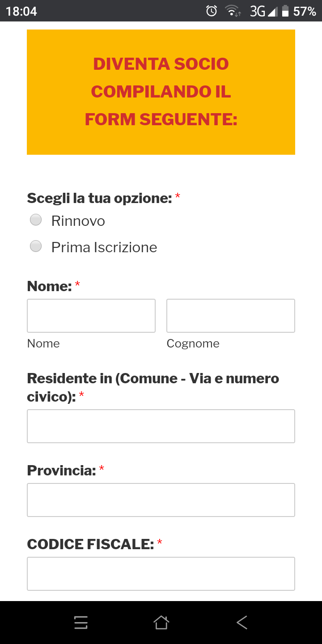Click the CODICE FISCALE input field
The height and width of the screenshot is (644, 322).
[x=161, y=574]
